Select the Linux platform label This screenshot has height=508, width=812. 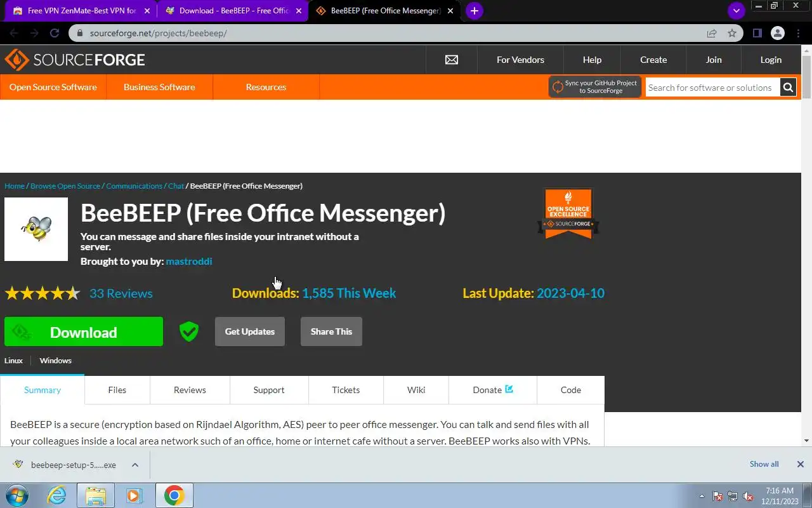[13, 360]
